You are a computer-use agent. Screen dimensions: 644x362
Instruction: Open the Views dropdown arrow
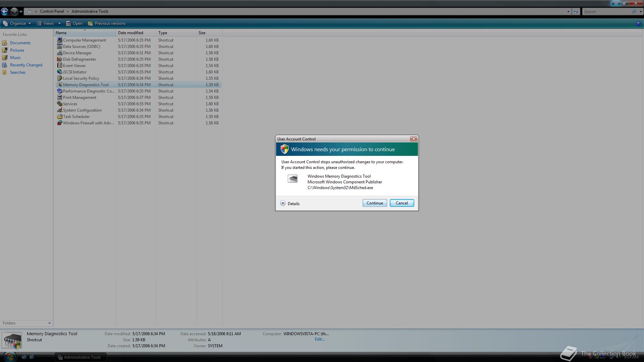(x=59, y=23)
